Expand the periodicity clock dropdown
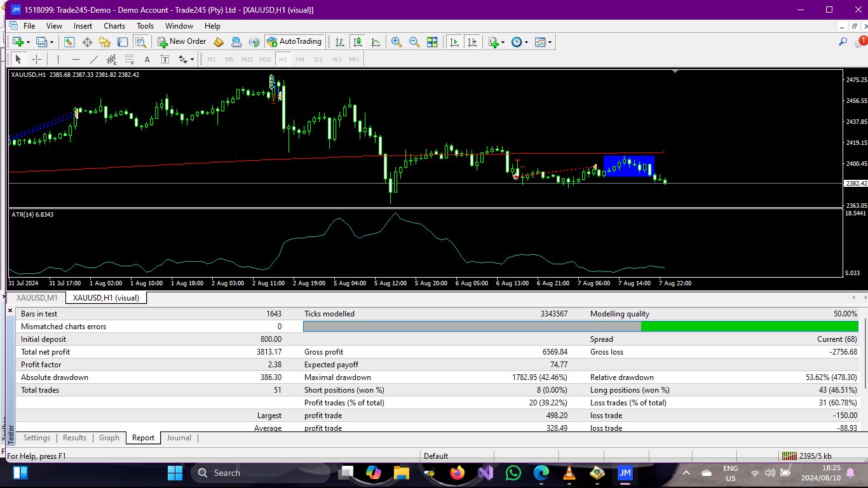Image resolution: width=868 pixels, height=488 pixels. (526, 42)
